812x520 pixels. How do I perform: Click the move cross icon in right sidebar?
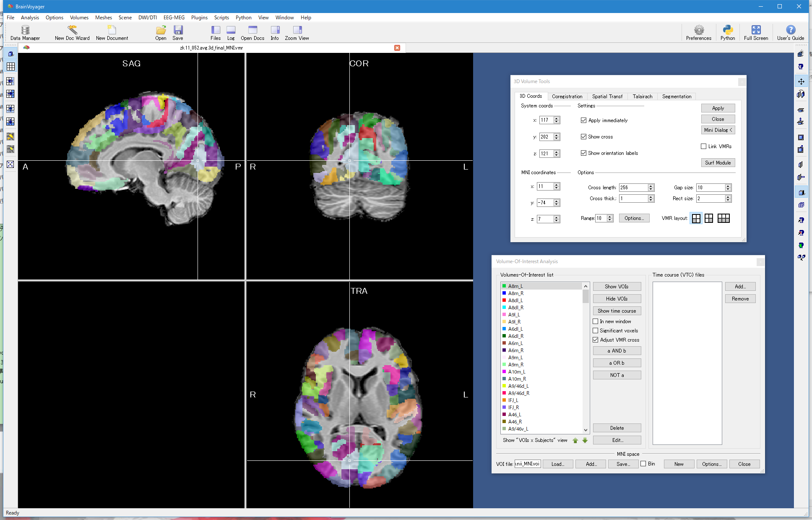pos(801,81)
